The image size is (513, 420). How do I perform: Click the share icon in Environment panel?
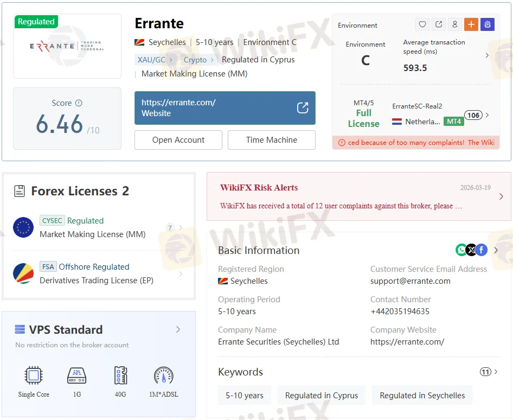tap(439, 24)
